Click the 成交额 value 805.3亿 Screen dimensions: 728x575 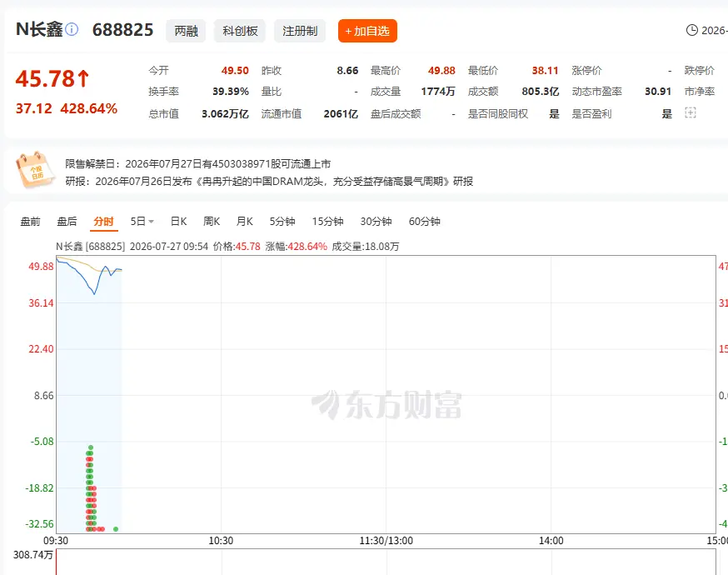click(541, 92)
